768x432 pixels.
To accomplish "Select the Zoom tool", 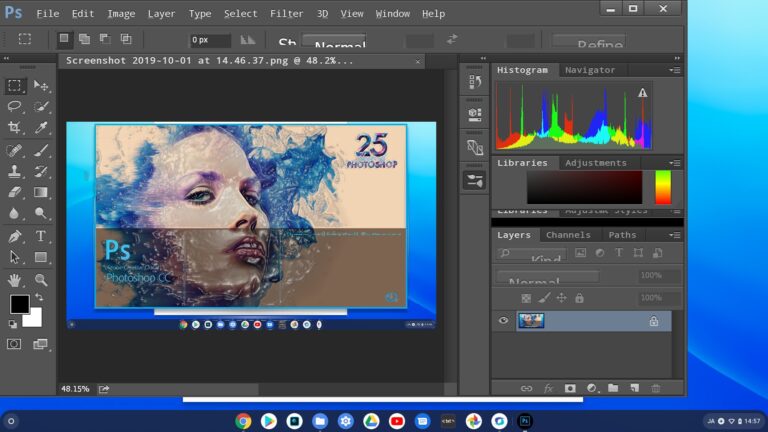I will [41, 280].
